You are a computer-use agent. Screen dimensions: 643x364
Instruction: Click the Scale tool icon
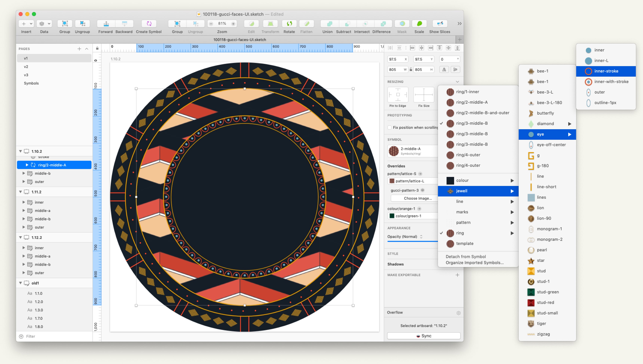(419, 23)
